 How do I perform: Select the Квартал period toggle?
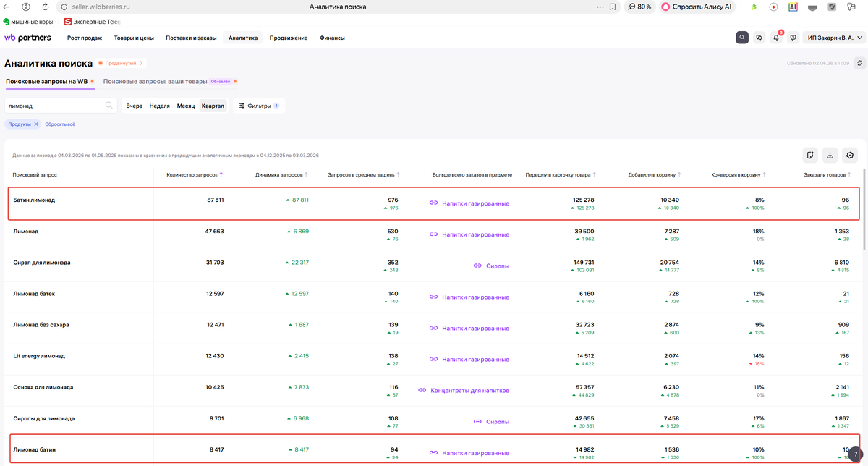(x=213, y=106)
